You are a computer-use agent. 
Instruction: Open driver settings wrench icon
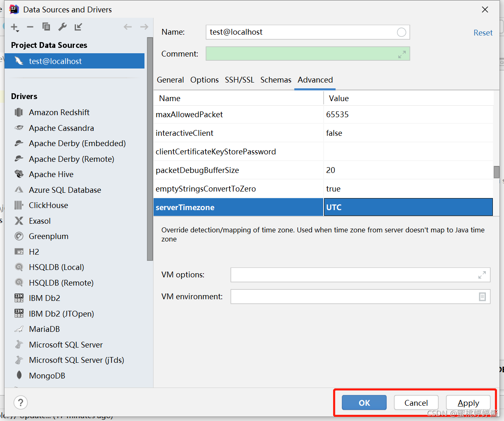[x=62, y=27]
